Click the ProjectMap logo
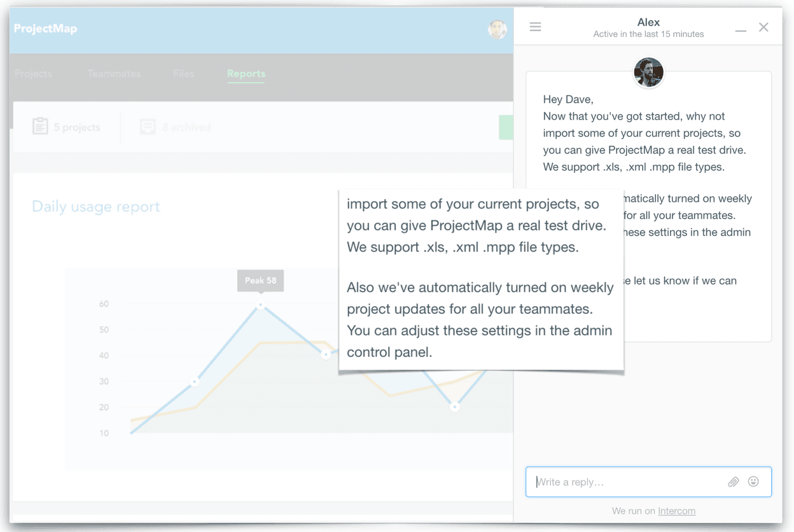Screen dimensions: 794x532 (x=45, y=29)
